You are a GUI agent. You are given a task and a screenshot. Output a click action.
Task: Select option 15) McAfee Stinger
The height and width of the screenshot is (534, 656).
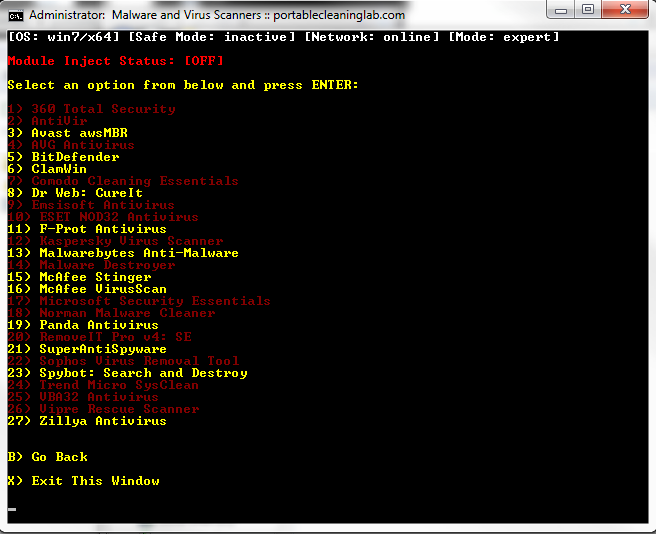[79, 277]
